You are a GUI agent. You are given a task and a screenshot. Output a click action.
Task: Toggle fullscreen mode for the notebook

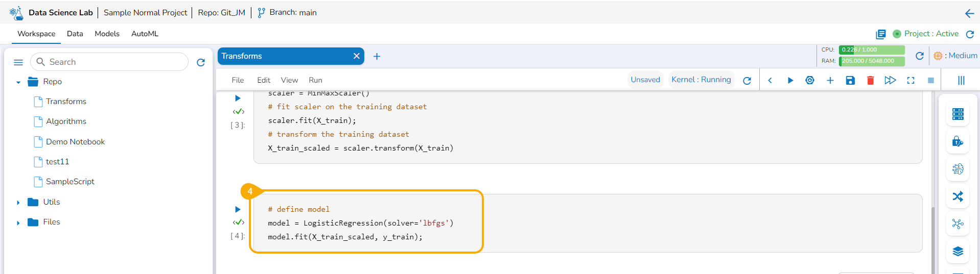pyautogui.click(x=911, y=81)
